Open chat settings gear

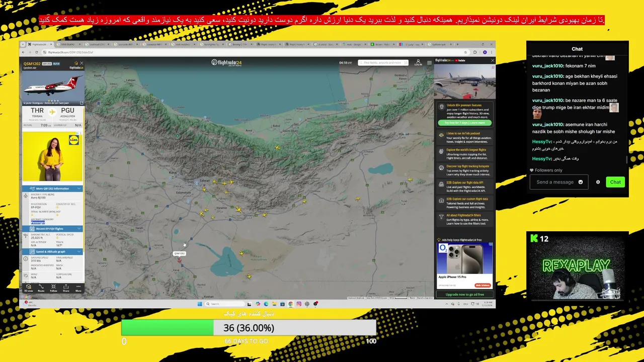pos(598,182)
